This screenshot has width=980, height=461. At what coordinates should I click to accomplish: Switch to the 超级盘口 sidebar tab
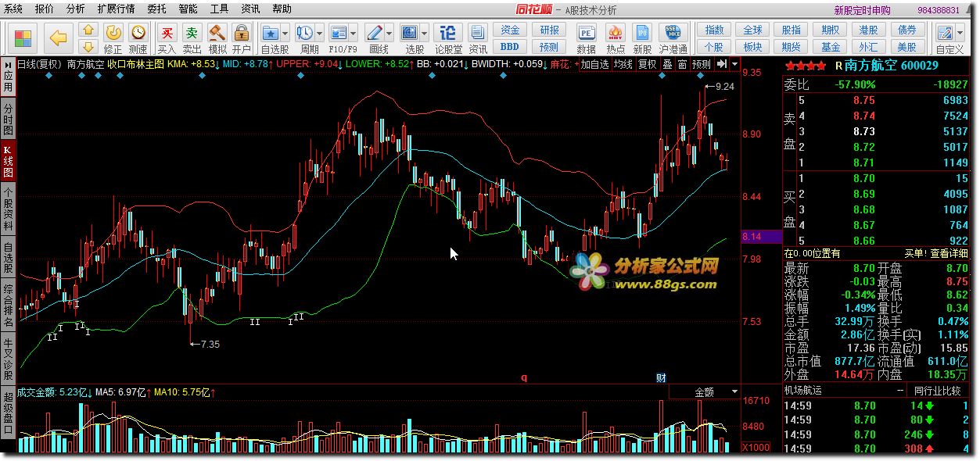coord(8,411)
